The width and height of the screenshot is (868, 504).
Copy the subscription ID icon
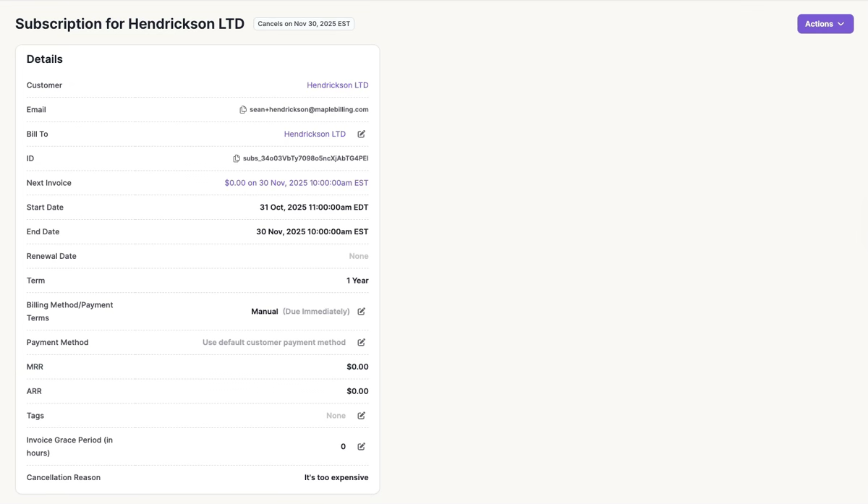[237, 158]
